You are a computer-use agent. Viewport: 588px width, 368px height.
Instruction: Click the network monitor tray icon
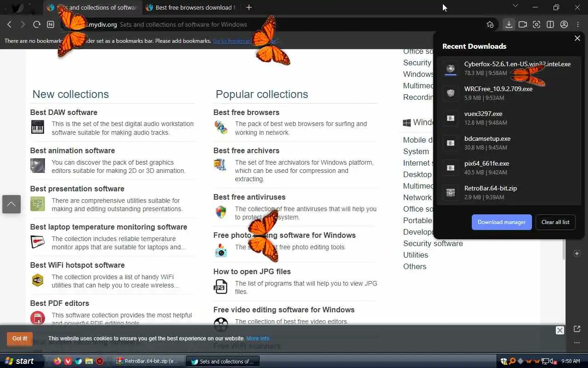546,361
